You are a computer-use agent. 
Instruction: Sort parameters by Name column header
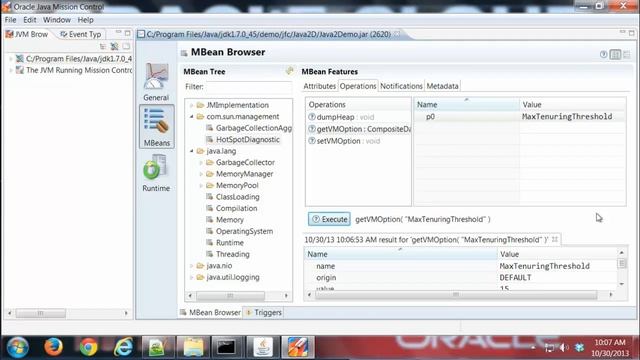coord(467,104)
